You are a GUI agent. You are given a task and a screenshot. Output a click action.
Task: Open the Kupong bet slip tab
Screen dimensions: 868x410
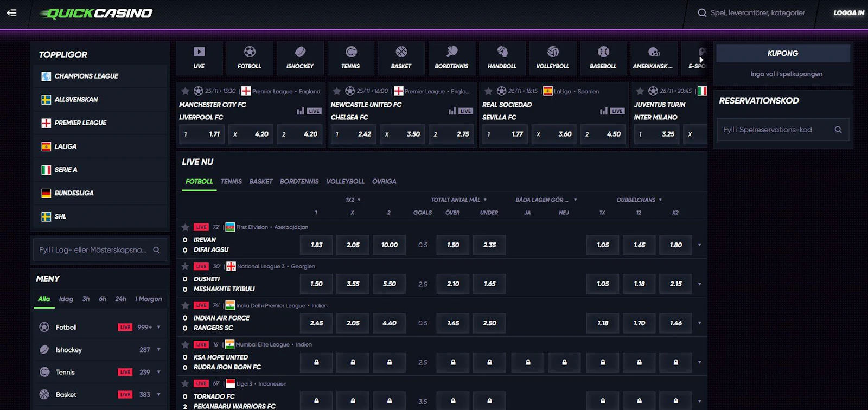pyautogui.click(x=783, y=53)
